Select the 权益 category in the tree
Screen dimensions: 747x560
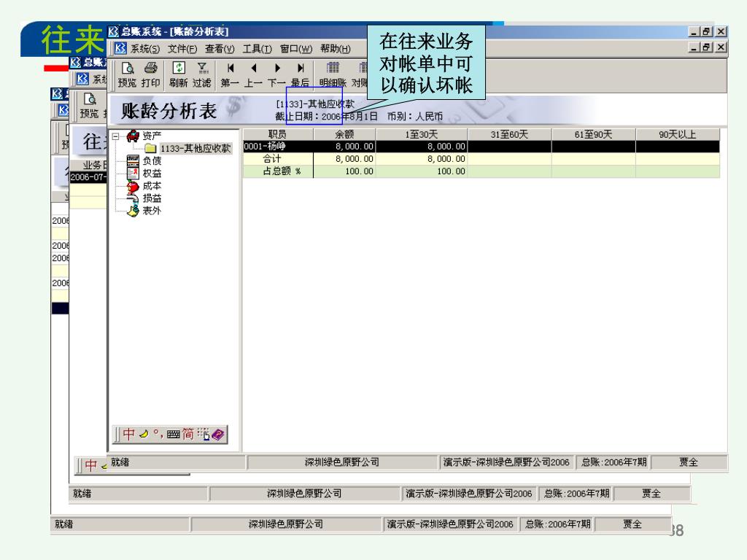coord(152,174)
